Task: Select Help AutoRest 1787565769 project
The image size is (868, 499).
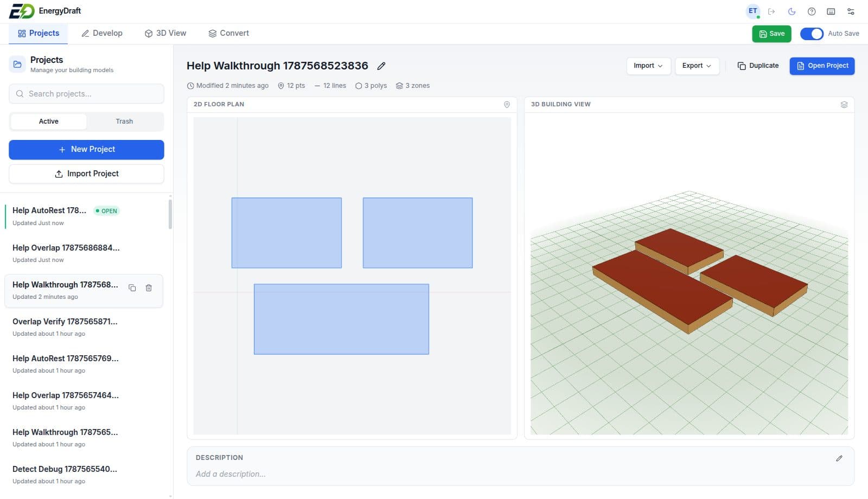Action: pyautogui.click(x=84, y=364)
